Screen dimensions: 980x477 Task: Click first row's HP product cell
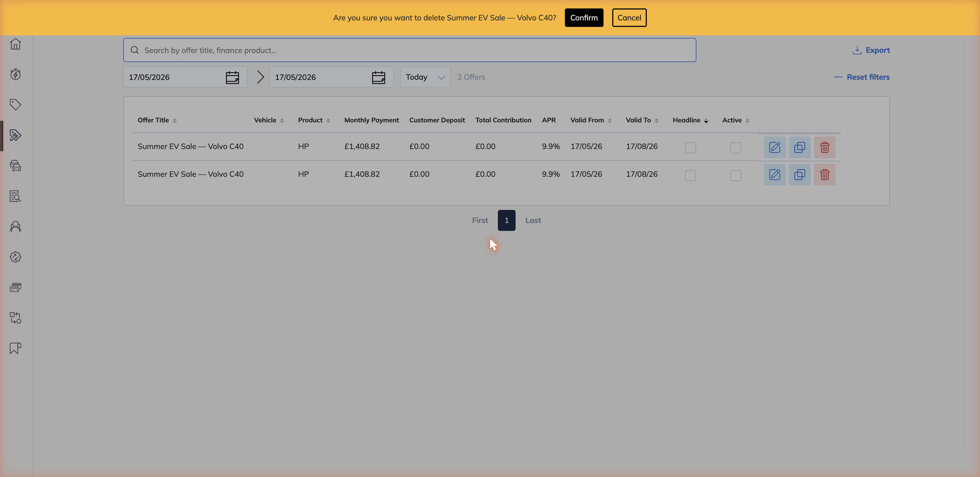[304, 146]
